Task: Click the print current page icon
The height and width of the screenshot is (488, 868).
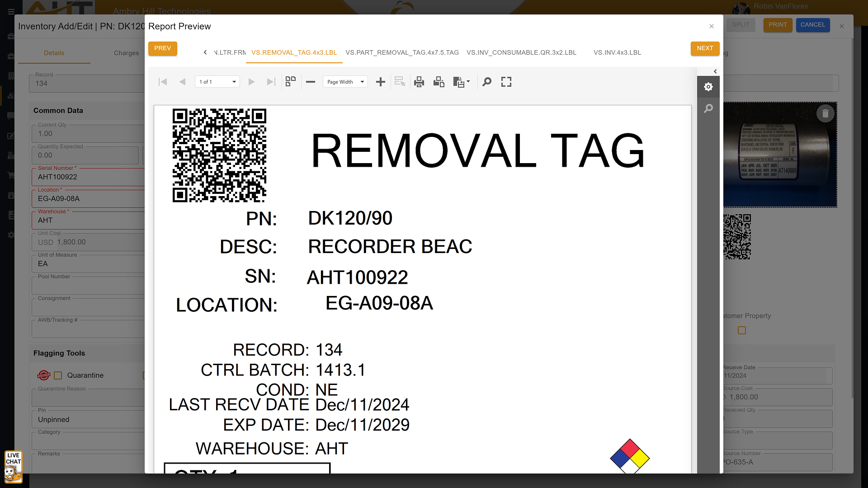Action: [x=439, y=82]
